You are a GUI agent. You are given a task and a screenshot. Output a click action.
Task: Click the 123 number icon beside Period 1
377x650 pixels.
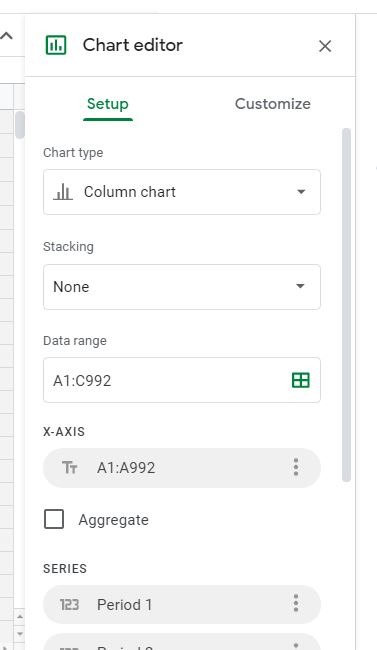(69, 604)
